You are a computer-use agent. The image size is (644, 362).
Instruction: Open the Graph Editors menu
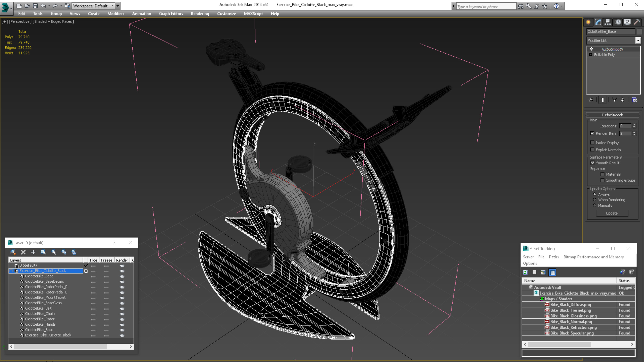(x=171, y=14)
